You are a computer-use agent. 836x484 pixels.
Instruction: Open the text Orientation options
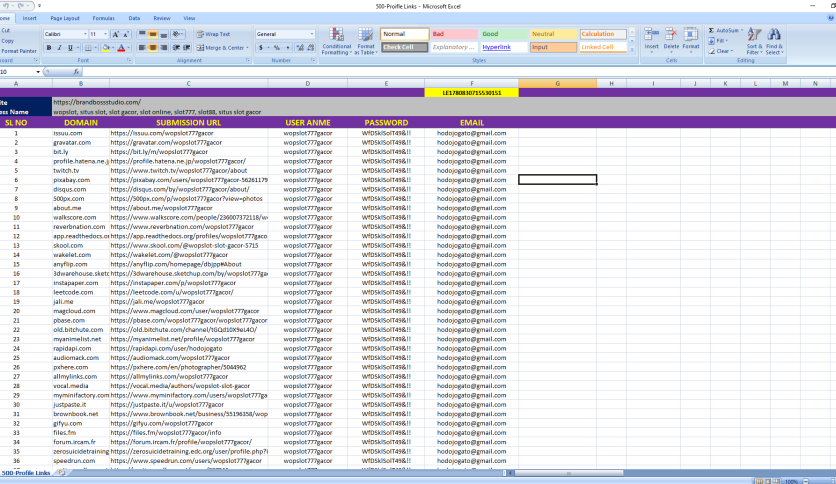[x=178, y=34]
